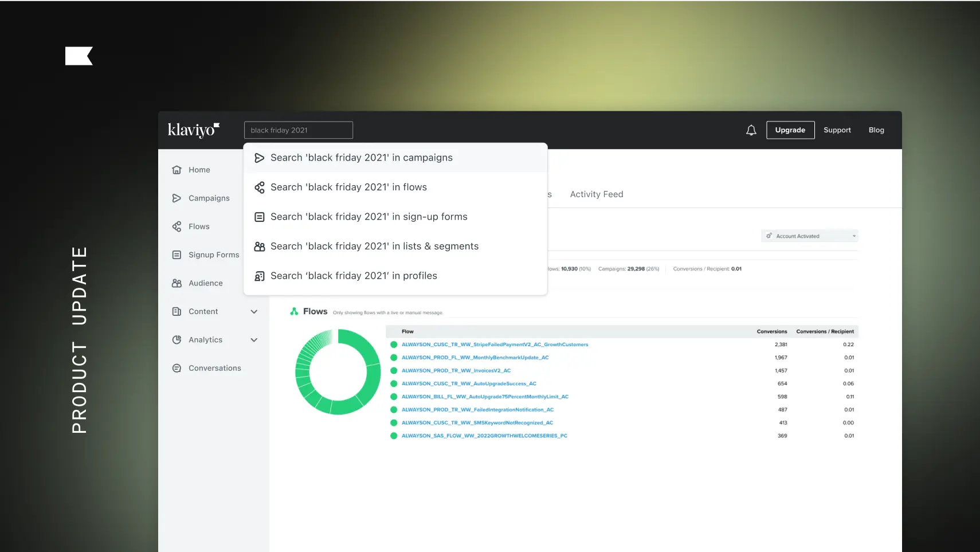Open the notifications bell
The height and width of the screenshot is (552, 980).
(751, 130)
